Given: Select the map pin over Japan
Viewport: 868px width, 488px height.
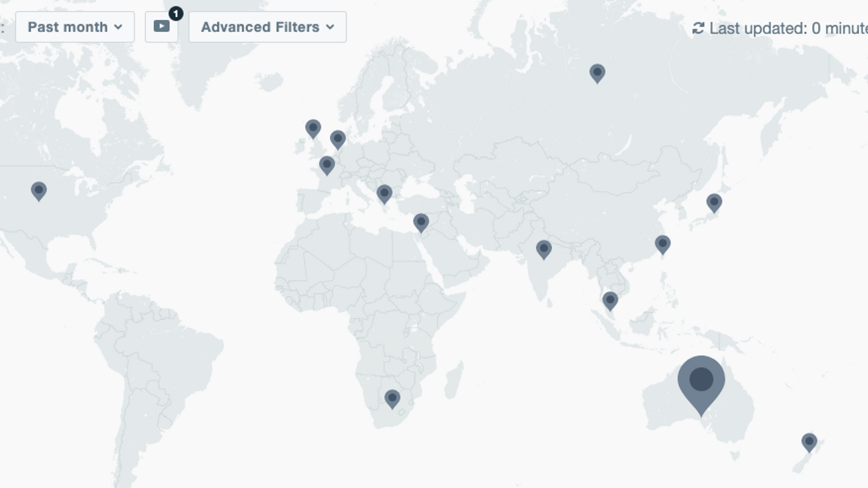Looking at the screenshot, I should 714,202.
